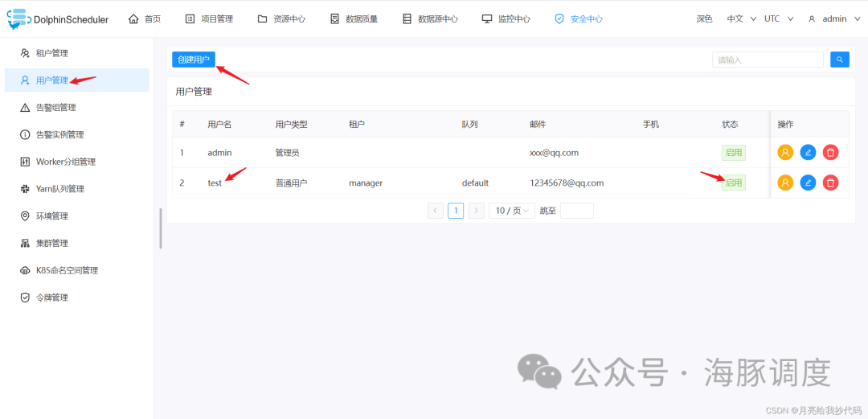Open the admin user dropdown
The width and height of the screenshot is (868, 419).
[x=833, y=18]
